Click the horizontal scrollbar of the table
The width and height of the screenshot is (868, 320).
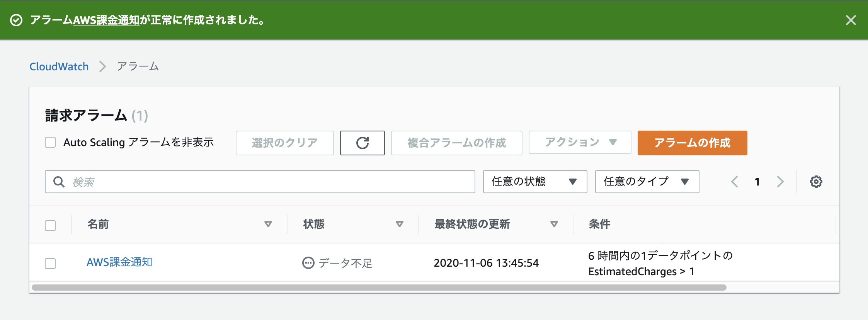tap(379, 288)
